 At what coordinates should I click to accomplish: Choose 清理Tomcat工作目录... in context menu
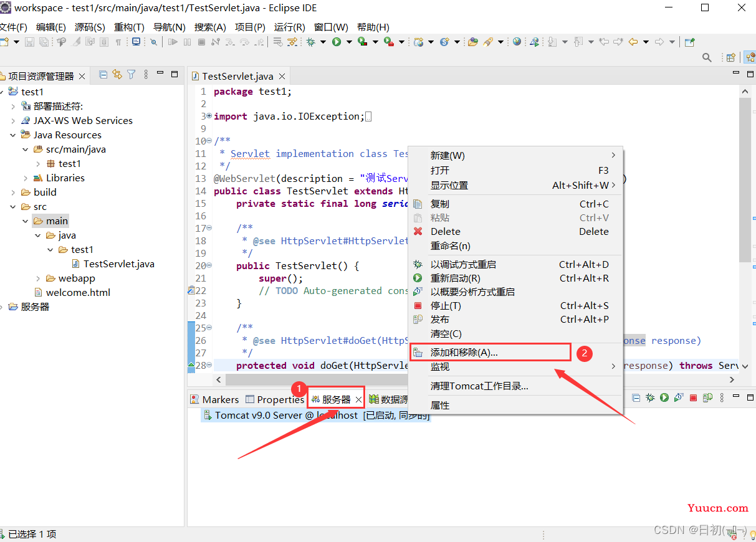(x=515, y=386)
